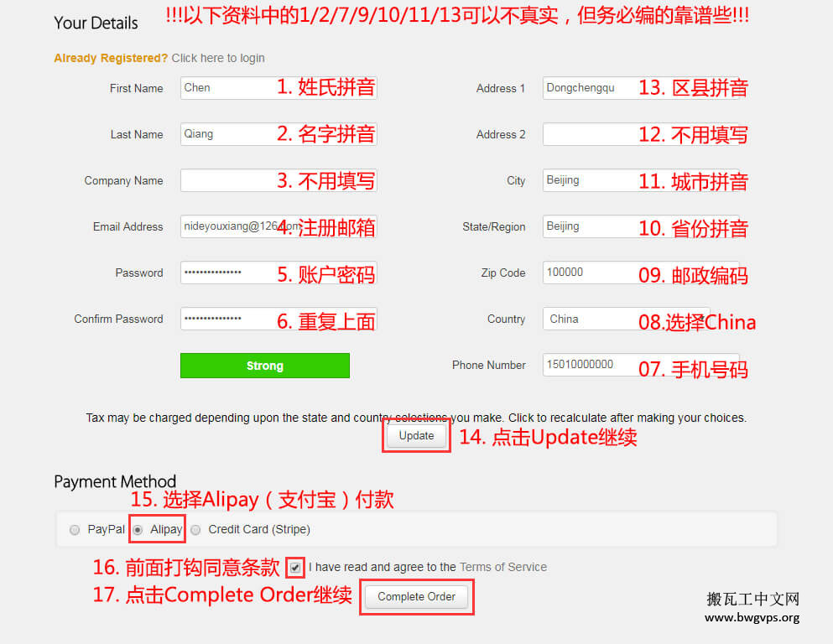Click the 'Credit Card (Stripe)' label
This screenshot has width=833, height=644.
259,529
